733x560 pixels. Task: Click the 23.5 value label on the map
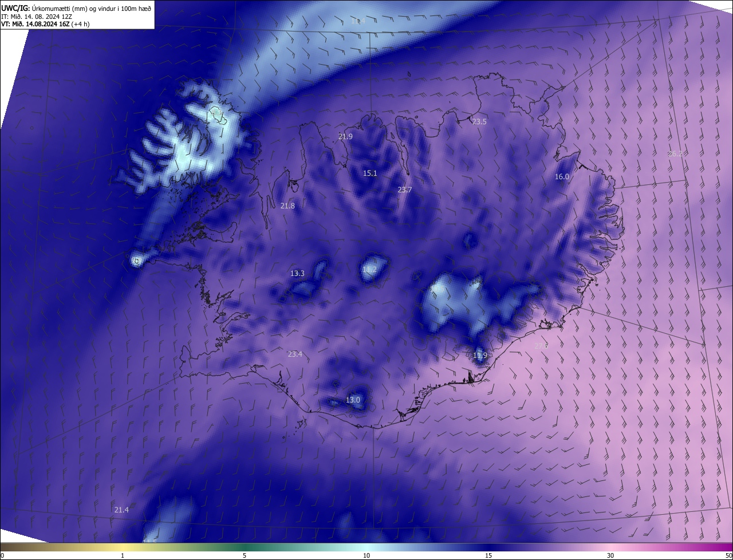pos(479,122)
